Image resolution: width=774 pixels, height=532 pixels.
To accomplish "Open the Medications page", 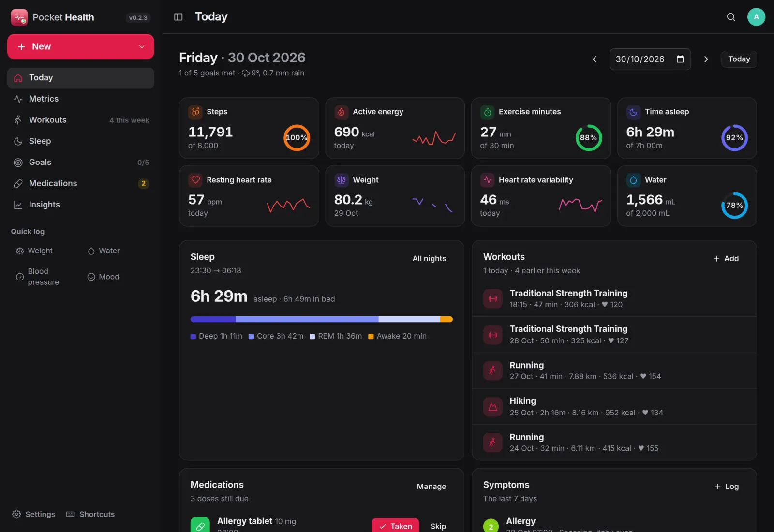I will [x=81, y=183].
